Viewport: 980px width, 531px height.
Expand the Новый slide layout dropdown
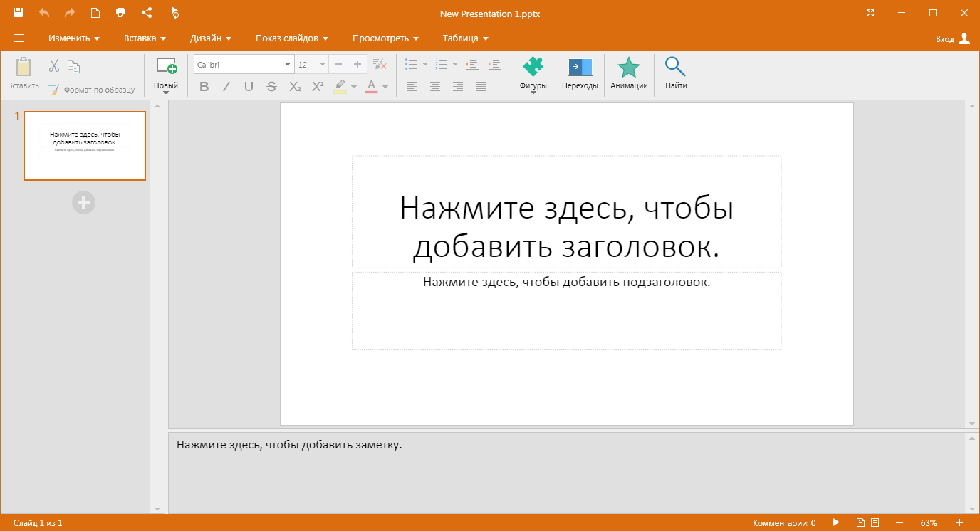click(166, 92)
